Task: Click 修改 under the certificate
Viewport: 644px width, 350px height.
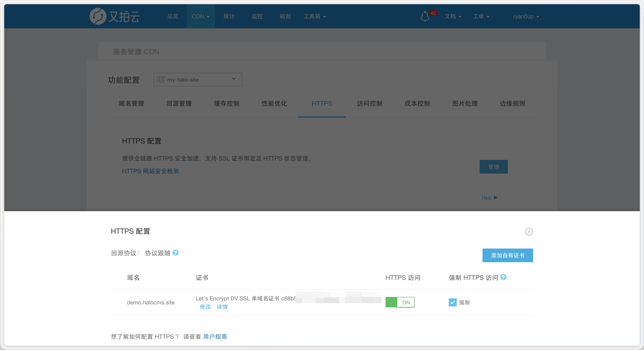Action: click(x=205, y=307)
